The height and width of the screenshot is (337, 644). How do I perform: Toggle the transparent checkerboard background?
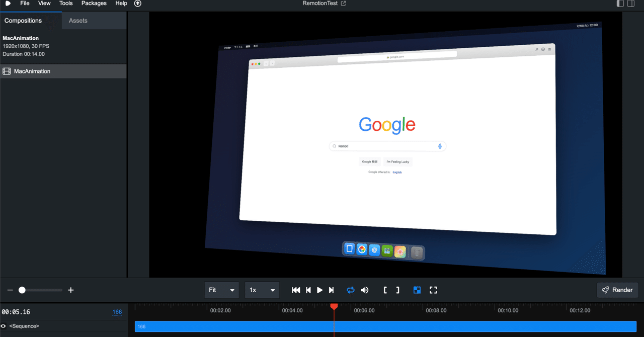[x=417, y=290]
